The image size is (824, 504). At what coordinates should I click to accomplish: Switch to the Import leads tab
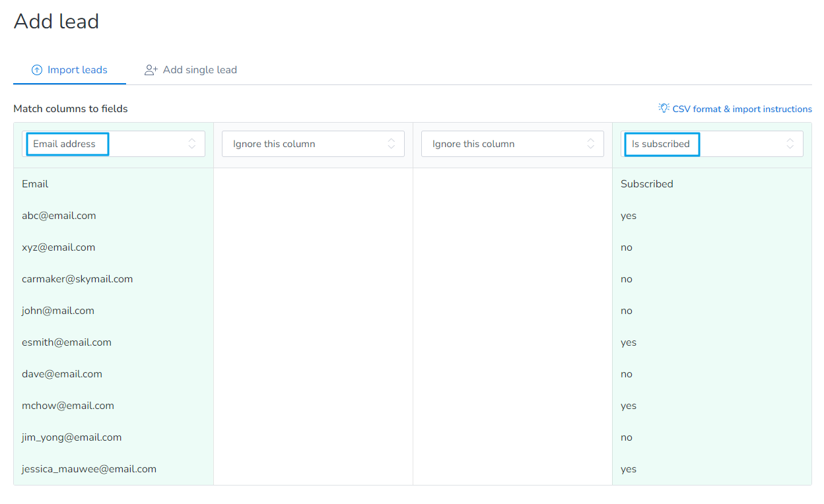click(x=70, y=70)
